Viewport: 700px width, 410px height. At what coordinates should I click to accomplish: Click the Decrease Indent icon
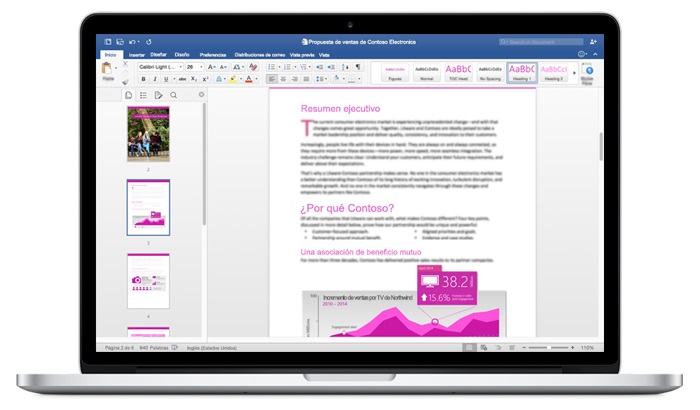pos(320,67)
